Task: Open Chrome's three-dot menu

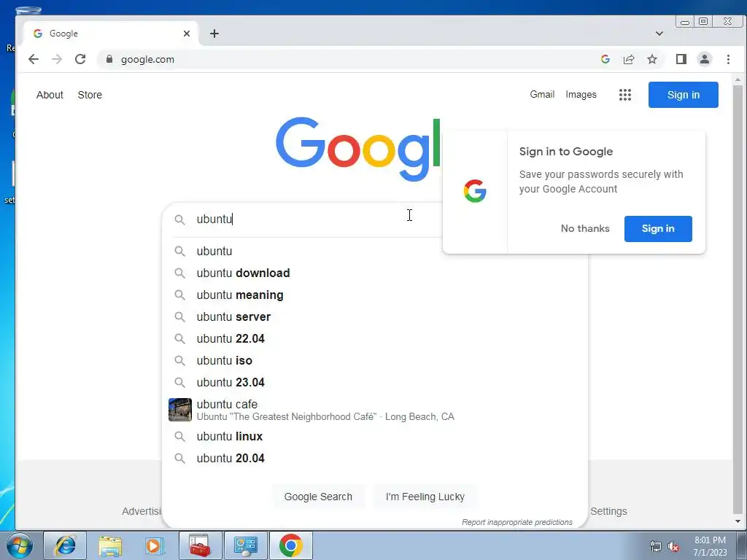Action: 728,59
